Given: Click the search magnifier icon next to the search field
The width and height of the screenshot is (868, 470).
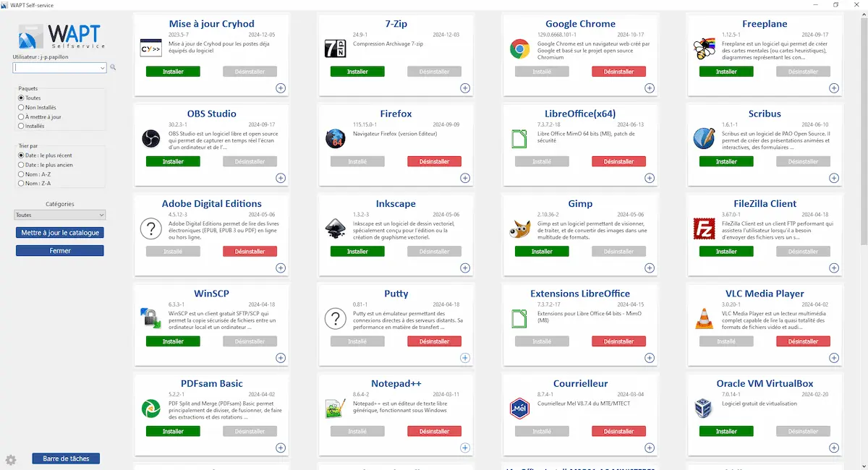Looking at the screenshot, I should [x=113, y=67].
